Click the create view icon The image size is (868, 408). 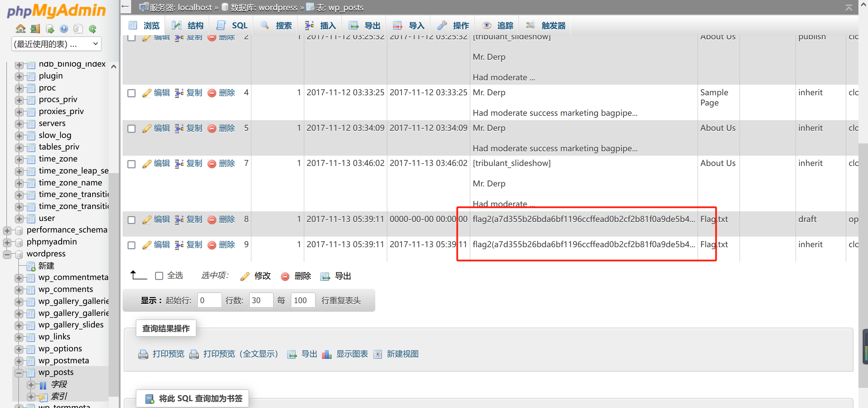pos(378,354)
